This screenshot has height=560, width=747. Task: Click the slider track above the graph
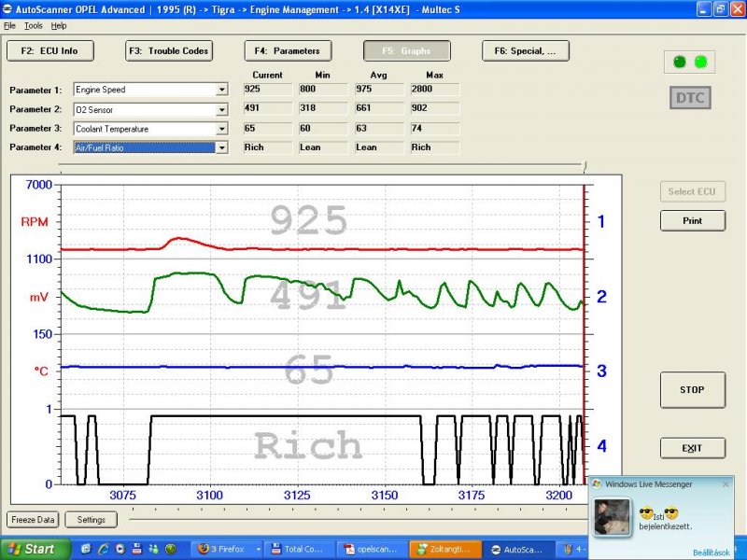pos(321,165)
